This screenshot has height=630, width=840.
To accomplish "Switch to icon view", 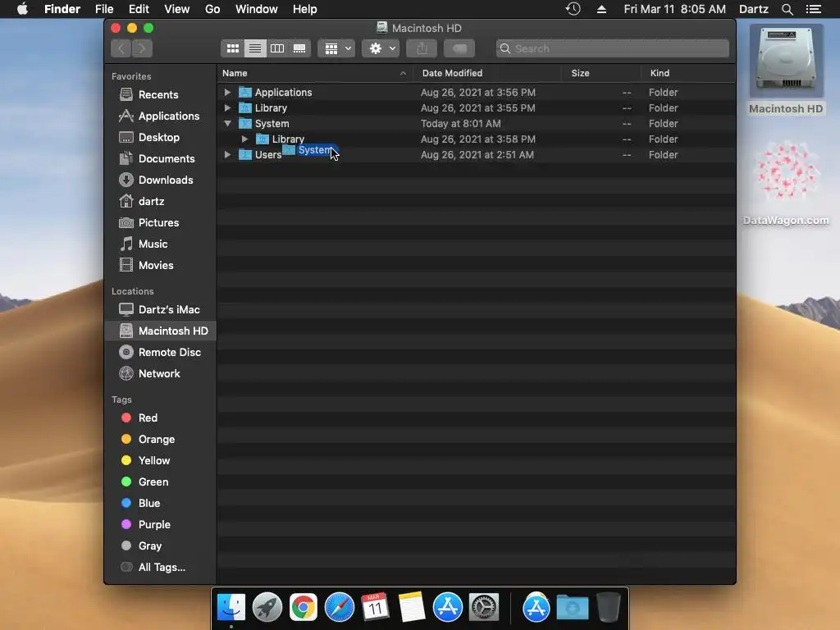I will (x=232, y=48).
